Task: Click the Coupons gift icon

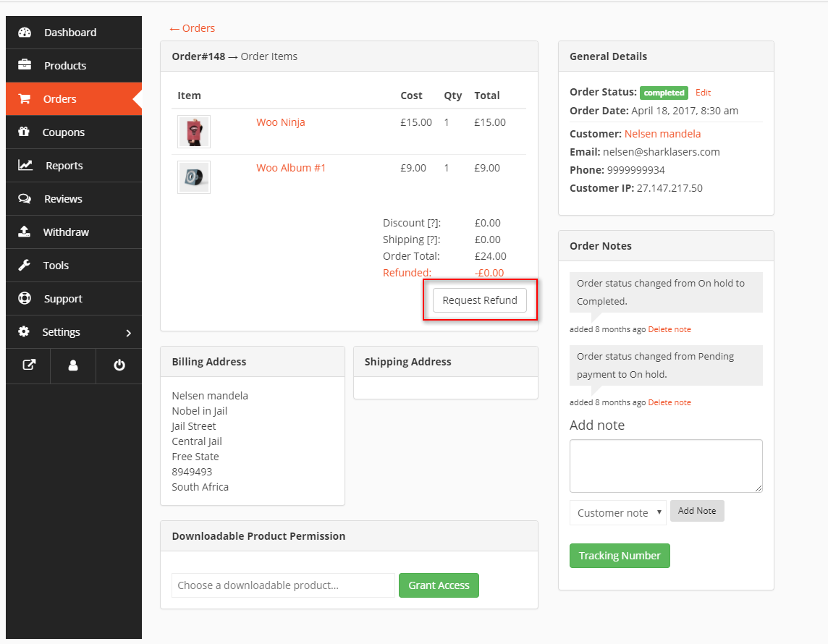Action: pos(24,132)
